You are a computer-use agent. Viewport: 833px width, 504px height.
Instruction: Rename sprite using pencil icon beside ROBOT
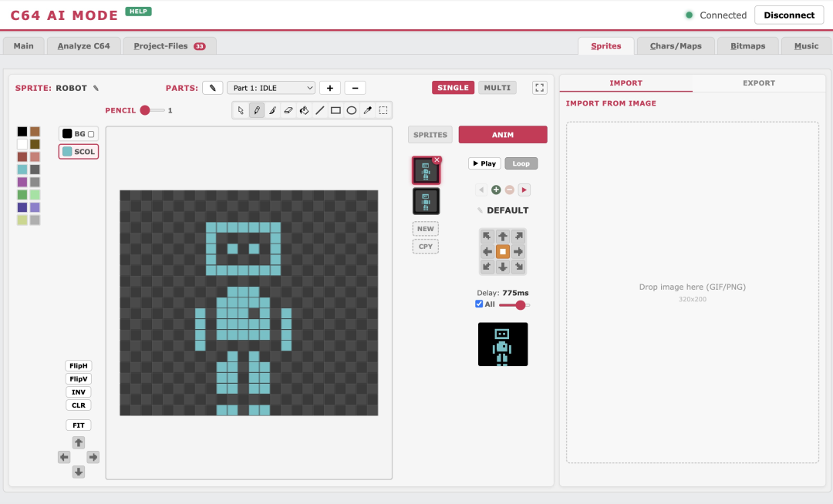(x=96, y=88)
